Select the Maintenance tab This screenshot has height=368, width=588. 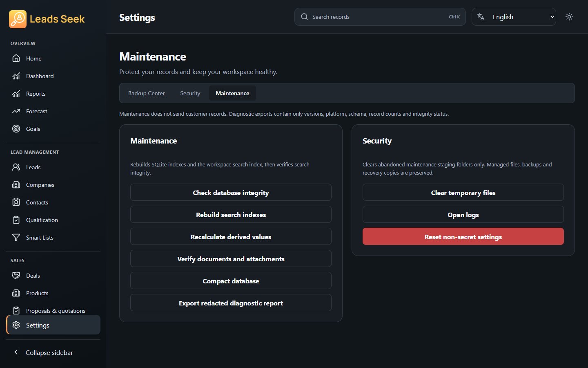coord(232,93)
